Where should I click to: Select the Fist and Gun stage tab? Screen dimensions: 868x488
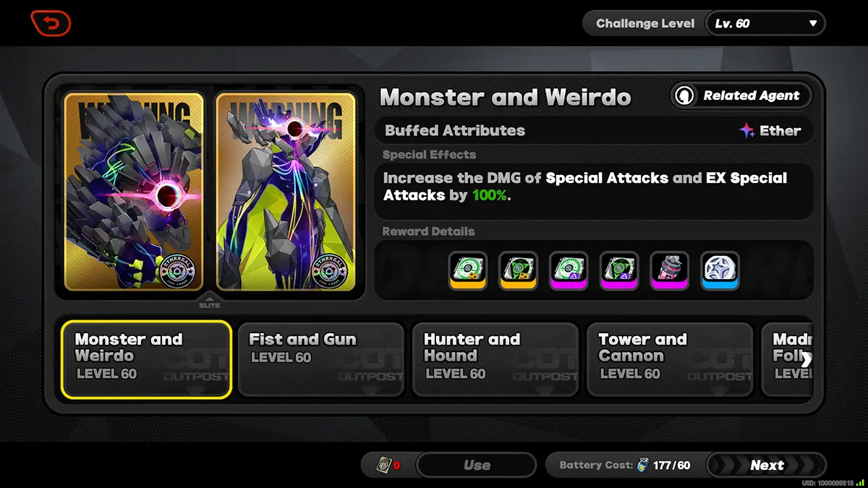point(321,359)
